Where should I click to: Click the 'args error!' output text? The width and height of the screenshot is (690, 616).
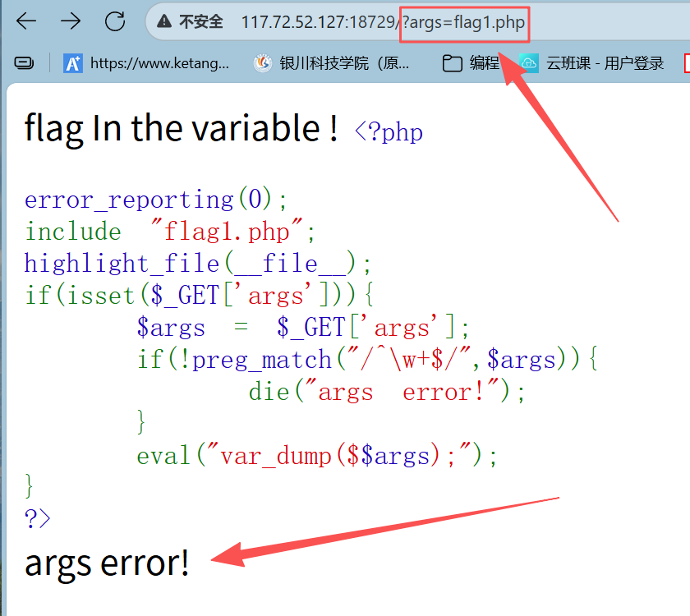point(107,563)
